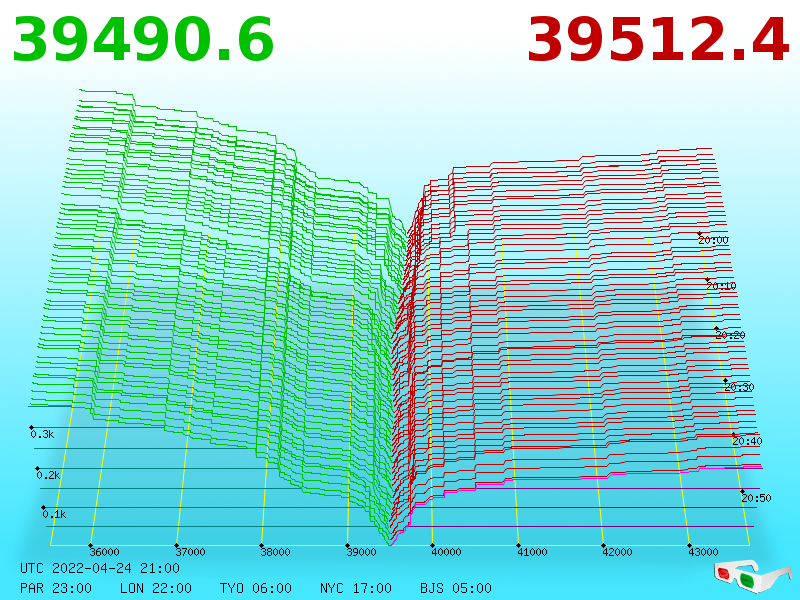This screenshot has width=800, height=600.
Task: Click the green bid price 39490.6
Action: coord(143,40)
